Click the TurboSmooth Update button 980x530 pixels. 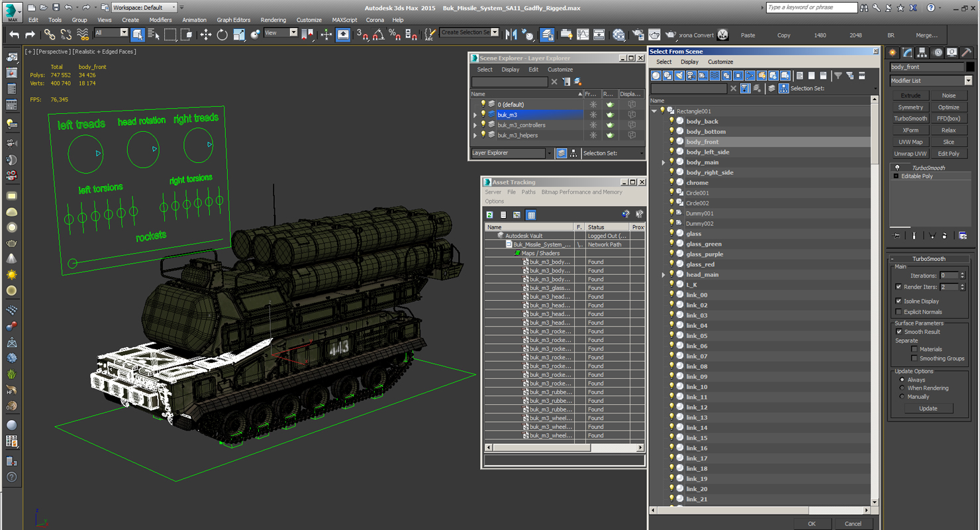(928, 408)
